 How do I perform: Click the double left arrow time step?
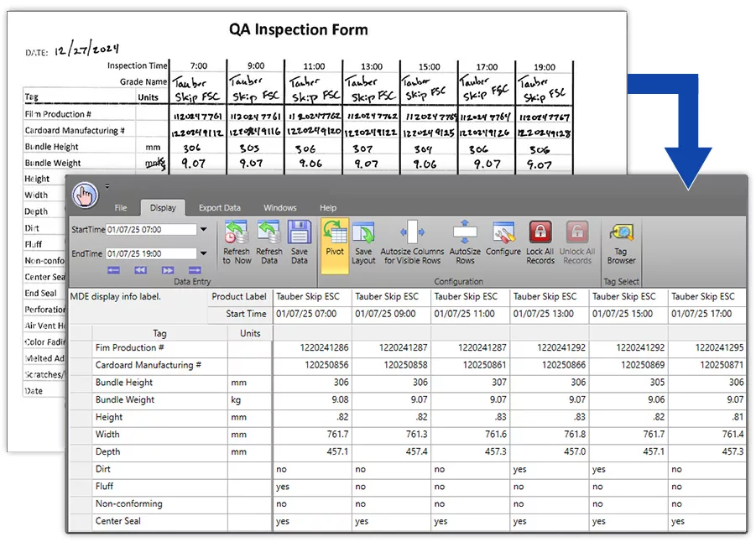coord(140,270)
